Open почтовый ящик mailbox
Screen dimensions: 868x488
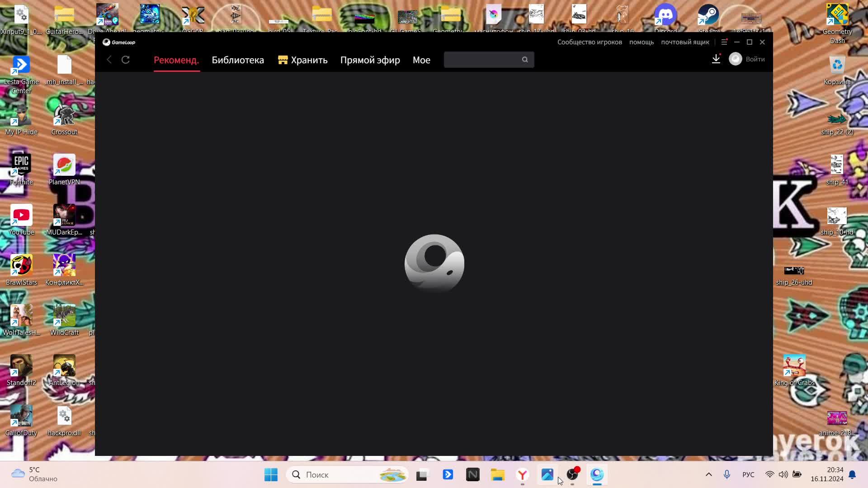click(685, 42)
